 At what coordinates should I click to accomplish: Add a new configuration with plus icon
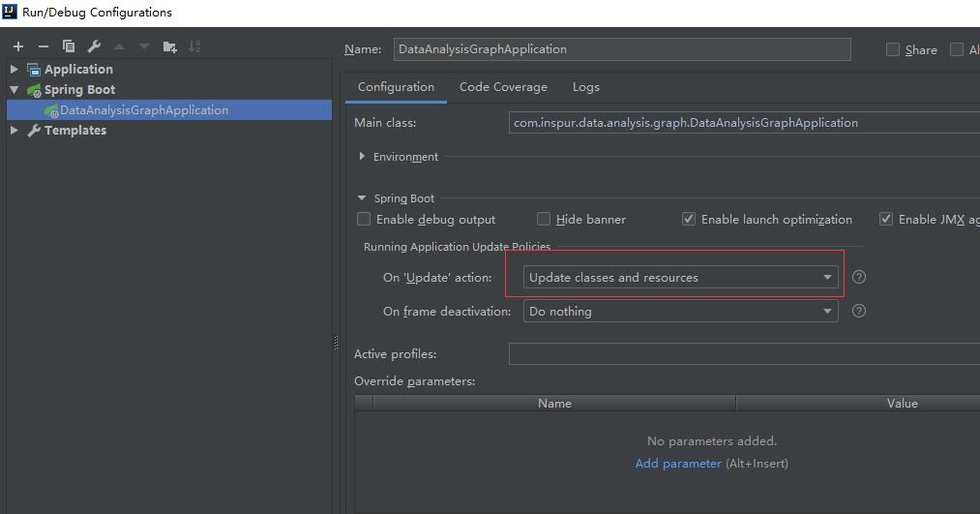[x=18, y=46]
